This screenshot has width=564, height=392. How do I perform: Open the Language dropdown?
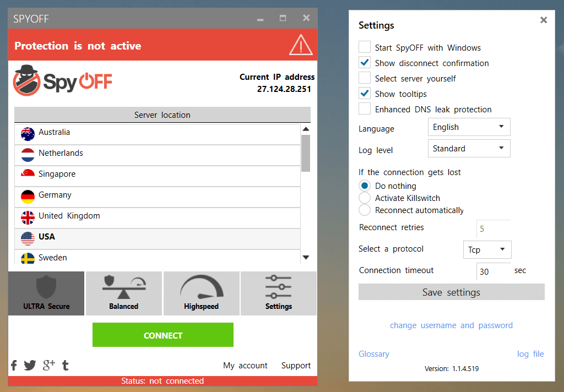469,127
